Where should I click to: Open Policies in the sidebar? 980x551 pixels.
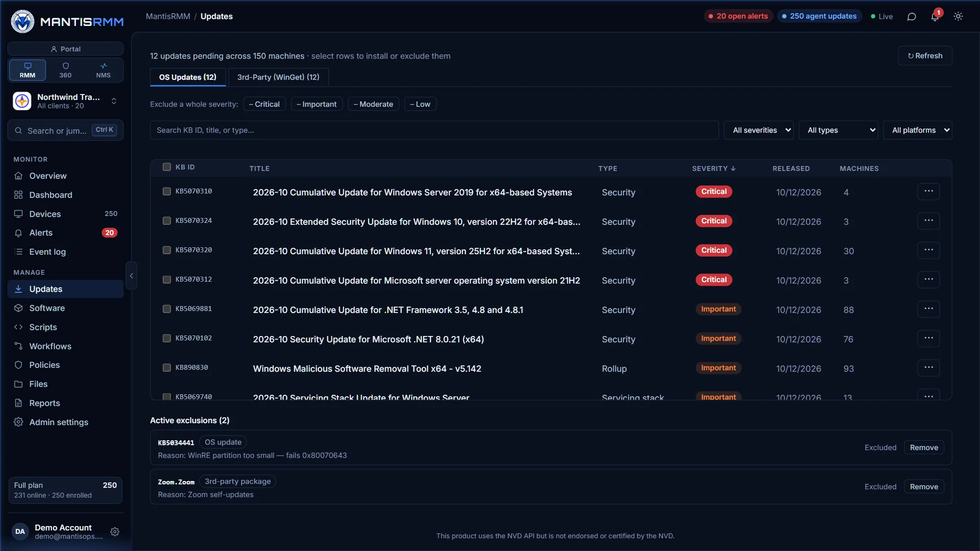(65, 365)
